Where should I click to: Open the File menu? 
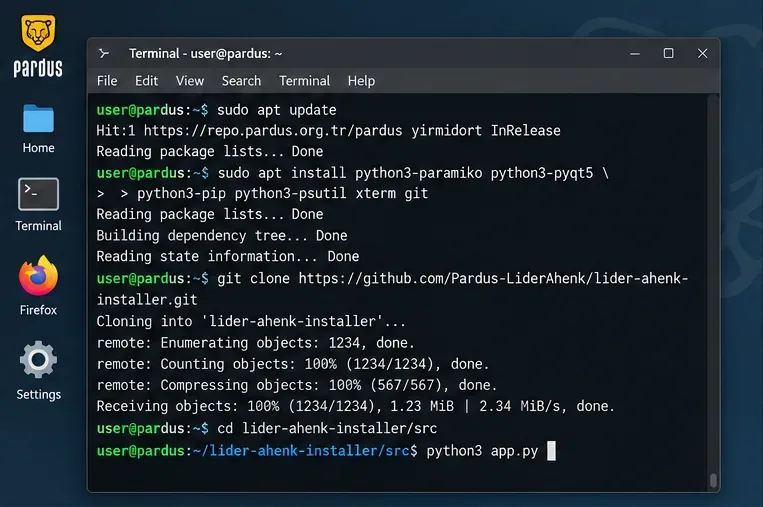(107, 81)
